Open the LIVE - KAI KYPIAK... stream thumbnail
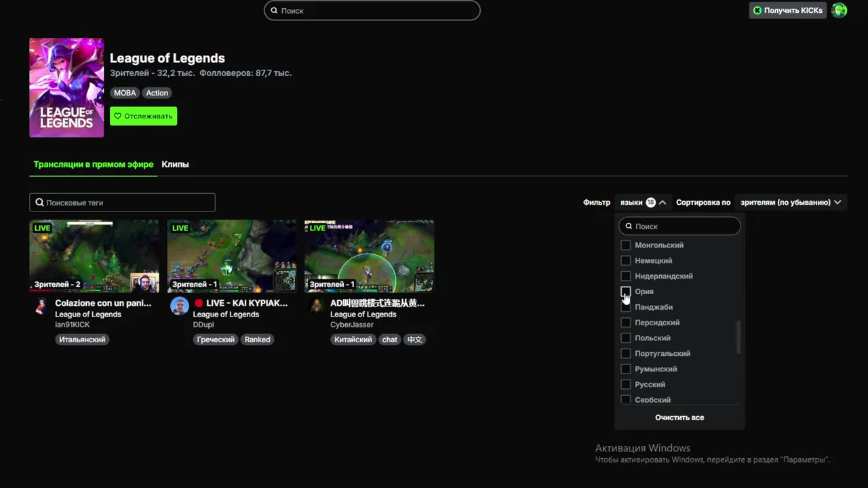Image resolution: width=868 pixels, height=488 pixels. point(232,256)
